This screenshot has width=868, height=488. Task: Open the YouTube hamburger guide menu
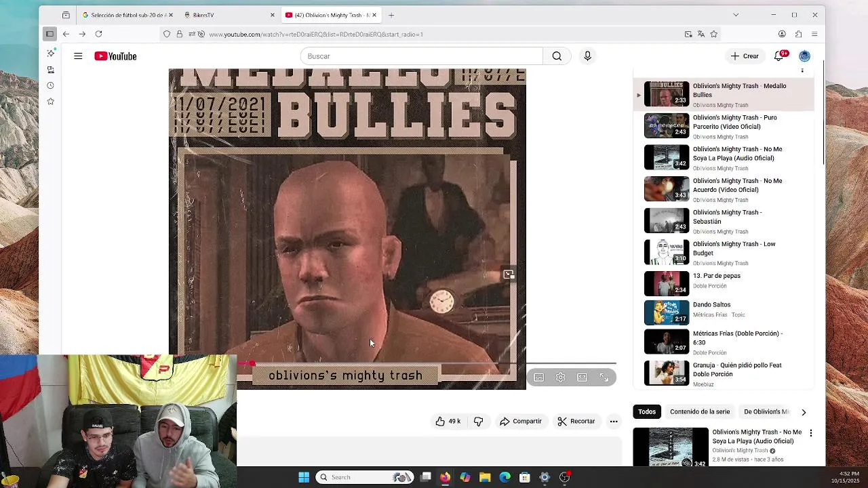point(78,56)
